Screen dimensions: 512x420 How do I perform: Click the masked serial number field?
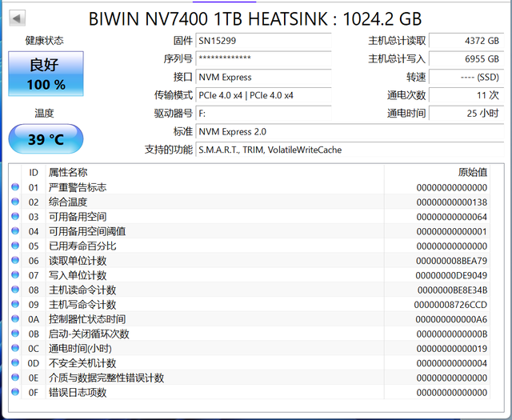point(263,58)
